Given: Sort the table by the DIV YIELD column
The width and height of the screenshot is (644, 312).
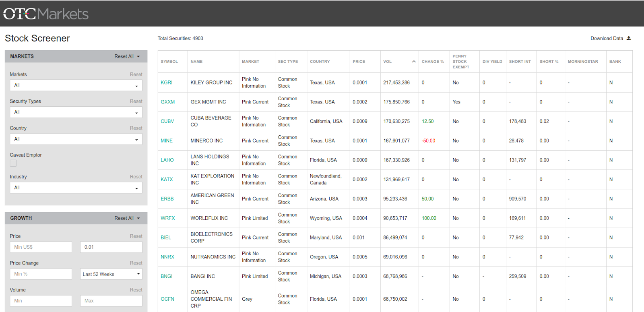Looking at the screenshot, I should [492, 62].
